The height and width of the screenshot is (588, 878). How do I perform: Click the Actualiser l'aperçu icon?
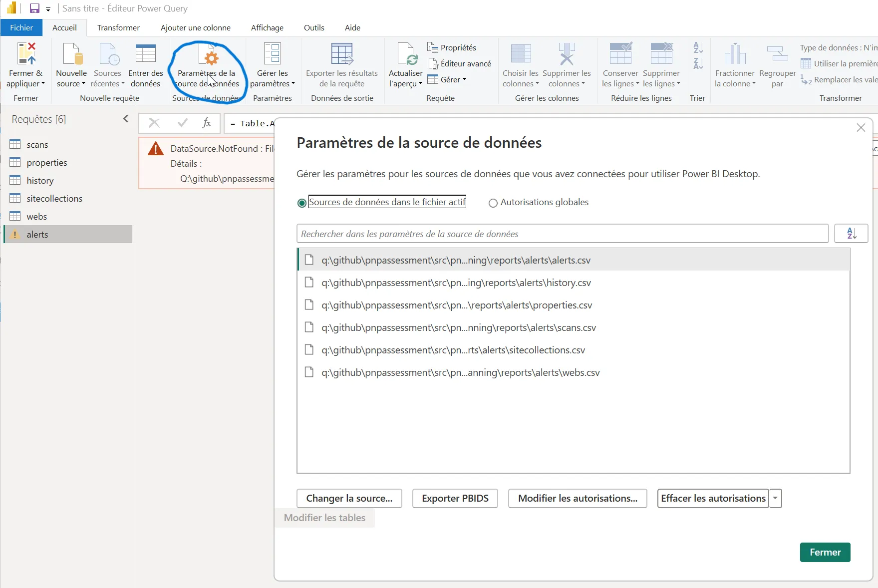[x=406, y=54]
